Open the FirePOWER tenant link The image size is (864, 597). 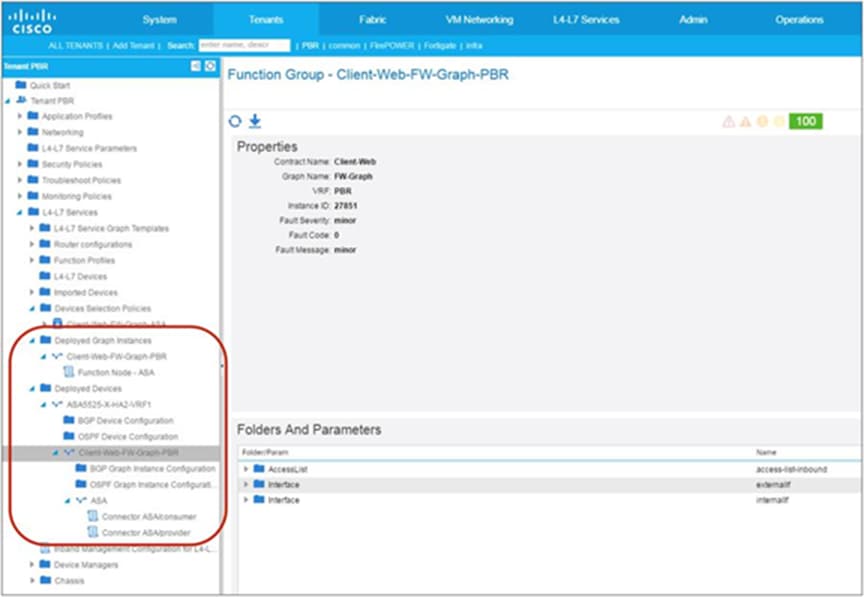click(x=392, y=46)
